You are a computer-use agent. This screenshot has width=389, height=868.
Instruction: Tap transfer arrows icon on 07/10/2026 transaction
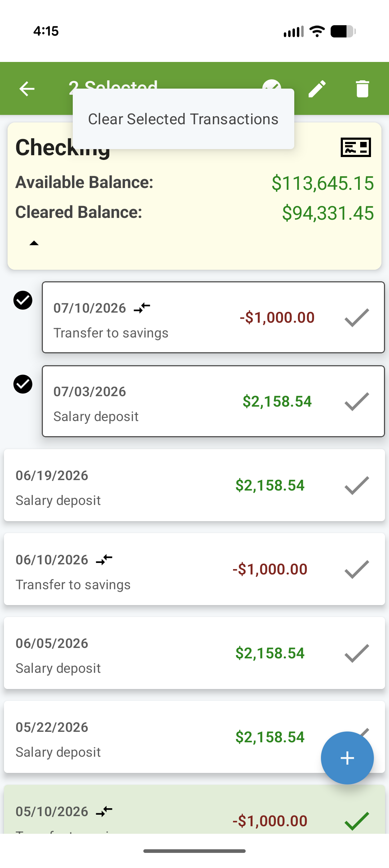pyautogui.click(x=142, y=308)
